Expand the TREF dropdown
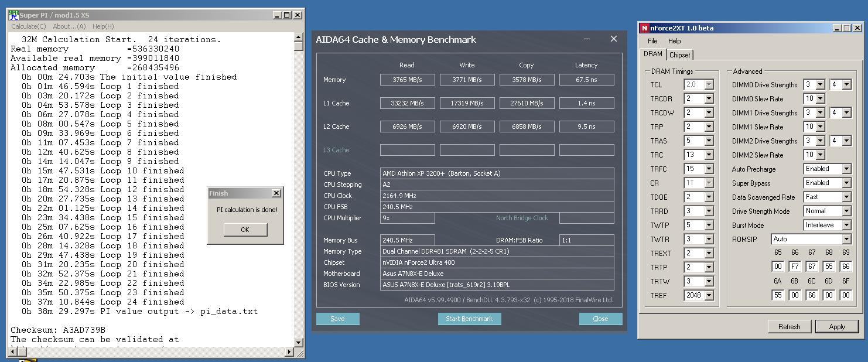 (709, 295)
